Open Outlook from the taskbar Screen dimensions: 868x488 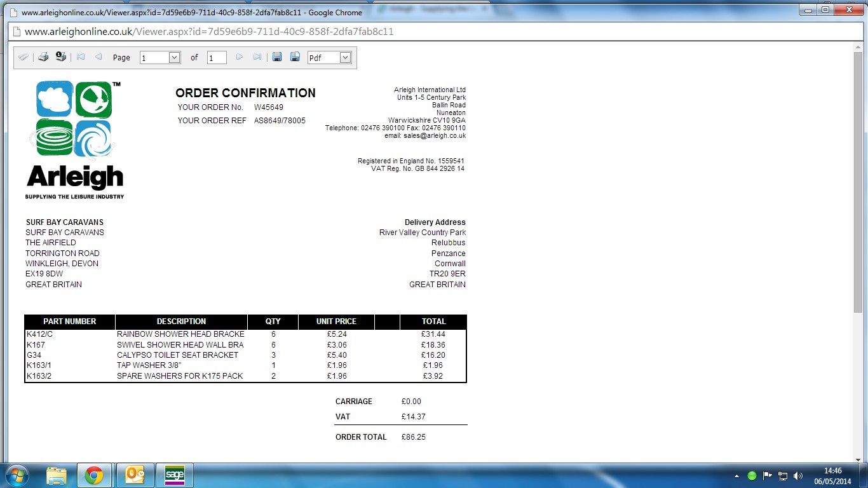[x=135, y=475]
